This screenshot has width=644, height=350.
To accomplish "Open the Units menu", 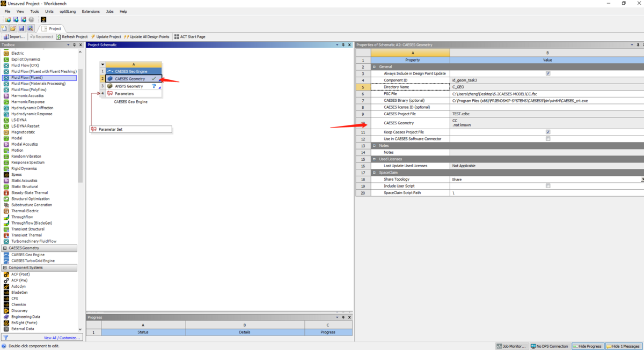I will tap(49, 11).
